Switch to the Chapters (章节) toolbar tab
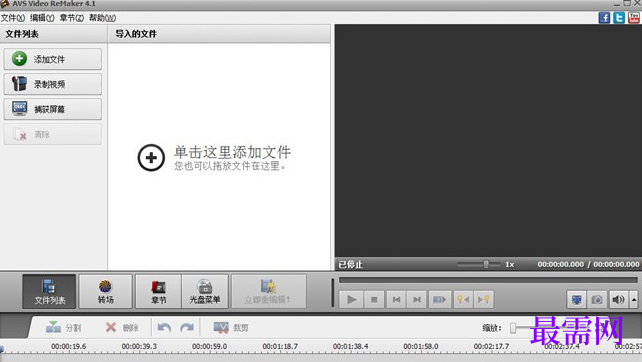 point(158,292)
